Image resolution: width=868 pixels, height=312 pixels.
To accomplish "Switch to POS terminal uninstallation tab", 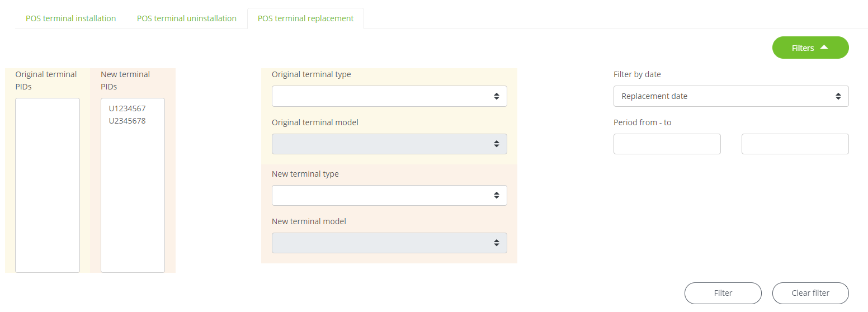I will [x=187, y=18].
